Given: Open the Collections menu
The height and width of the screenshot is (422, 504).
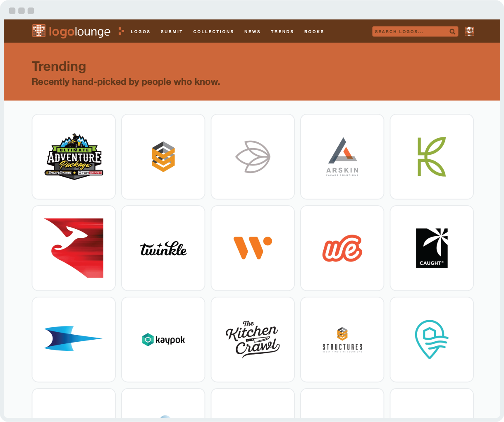Looking at the screenshot, I should point(213,31).
